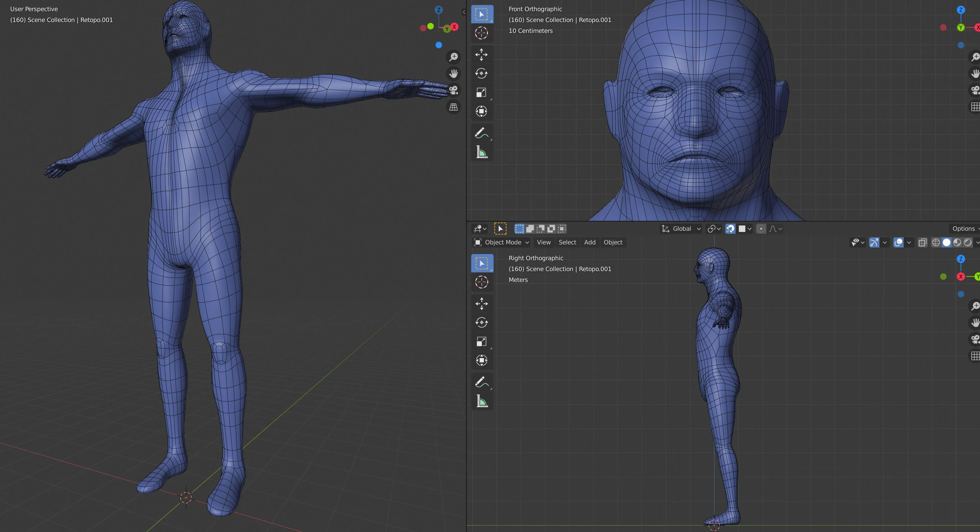Click the pan hand icon in User Perspective viewport
The image size is (980, 532).
click(454, 74)
